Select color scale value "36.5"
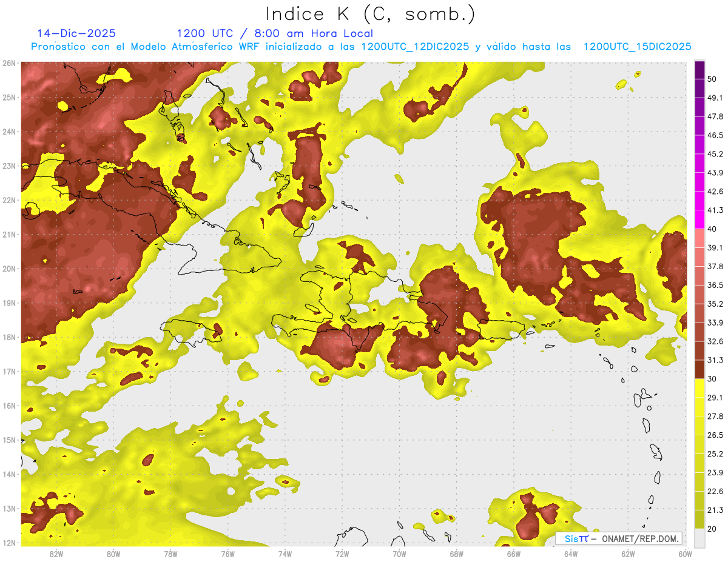The height and width of the screenshot is (562, 728). click(x=715, y=285)
